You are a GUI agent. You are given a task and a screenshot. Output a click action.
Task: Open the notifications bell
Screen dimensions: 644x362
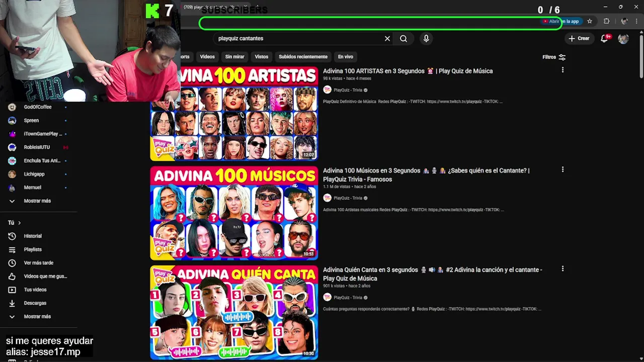pyautogui.click(x=605, y=38)
